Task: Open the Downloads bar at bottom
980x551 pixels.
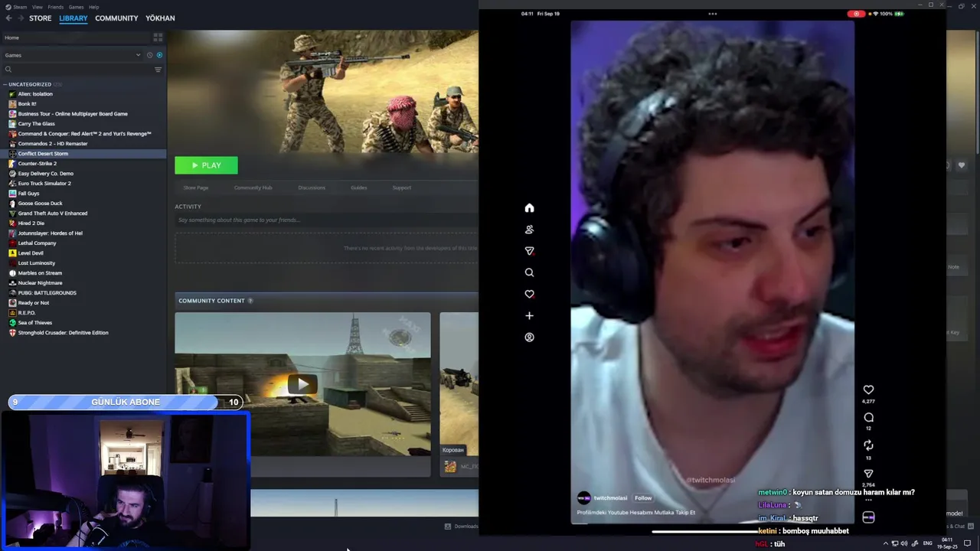Action: coord(462,527)
